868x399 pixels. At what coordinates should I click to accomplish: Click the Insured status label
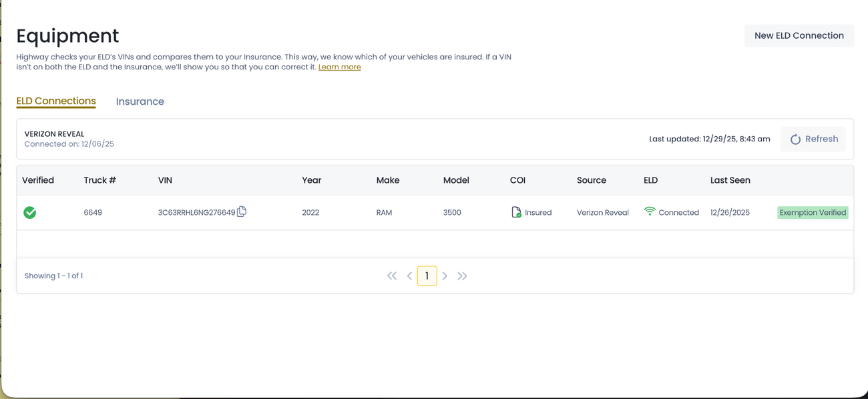[538, 212]
